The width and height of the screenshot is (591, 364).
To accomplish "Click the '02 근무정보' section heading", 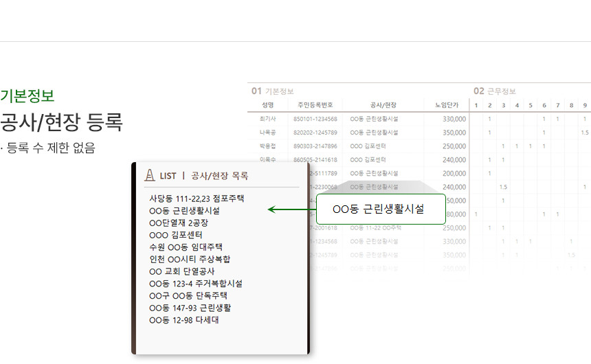I will 494,91.
